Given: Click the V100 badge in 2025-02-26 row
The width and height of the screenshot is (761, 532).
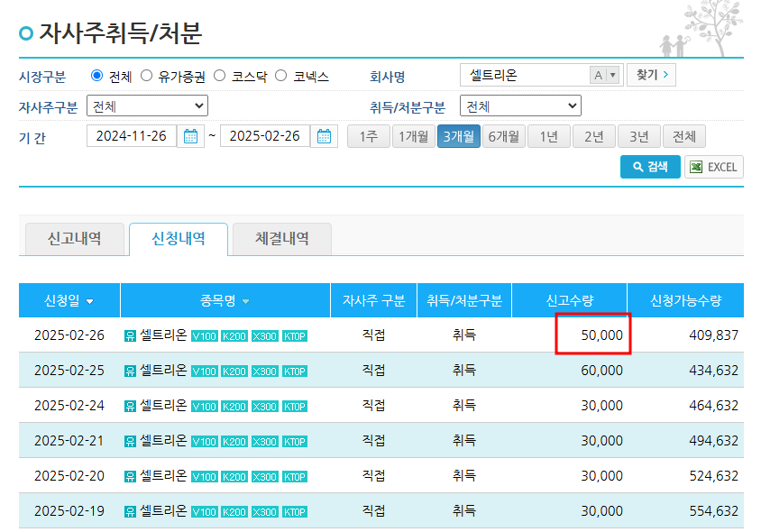Looking at the screenshot, I should [205, 336].
